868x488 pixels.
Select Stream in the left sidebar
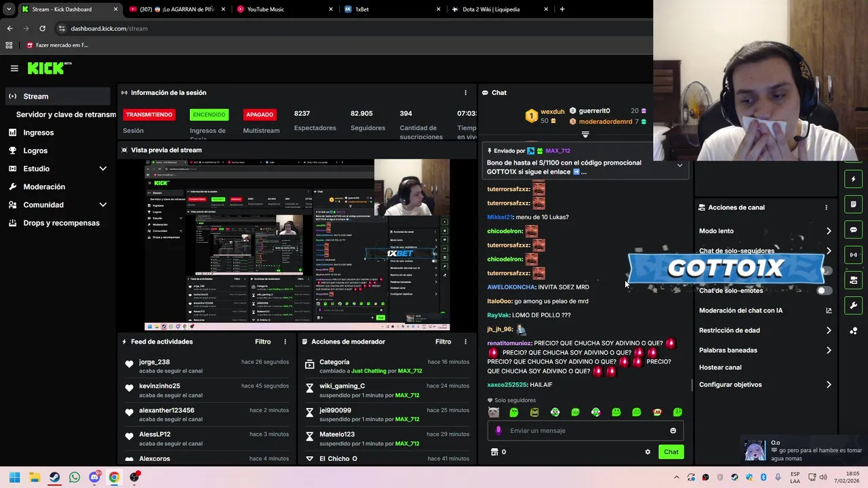pyautogui.click(x=58, y=96)
